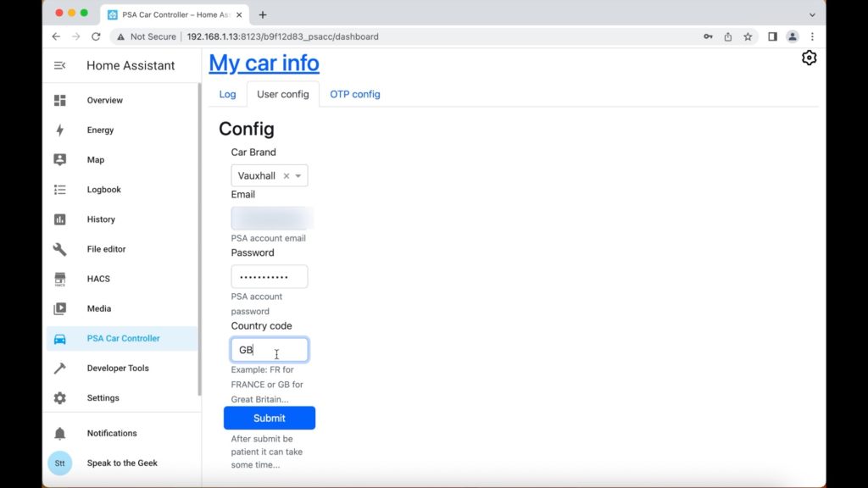Image resolution: width=868 pixels, height=488 pixels.
Task: Open the saved passwords key icon
Action: click(x=708, y=36)
